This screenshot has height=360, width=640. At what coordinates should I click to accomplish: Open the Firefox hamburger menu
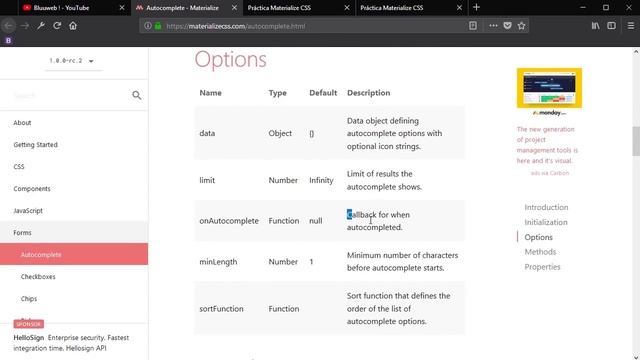[x=631, y=26]
